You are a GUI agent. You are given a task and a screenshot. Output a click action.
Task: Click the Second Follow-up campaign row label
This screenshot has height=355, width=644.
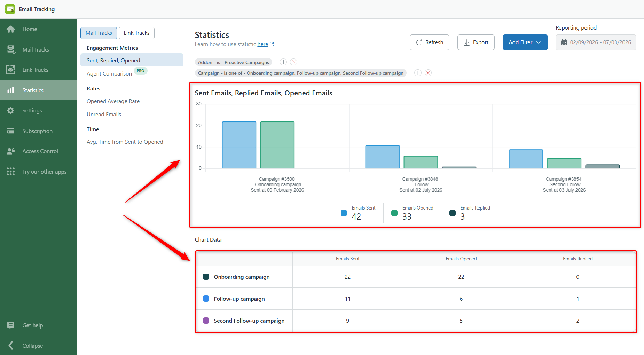click(x=249, y=321)
